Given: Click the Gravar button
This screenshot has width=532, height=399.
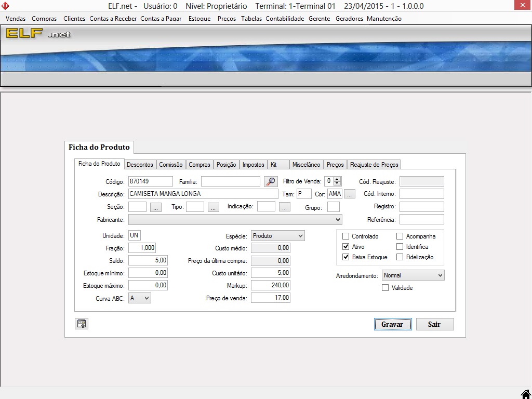Looking at the screenshot, I should click(x=392, y=324).
